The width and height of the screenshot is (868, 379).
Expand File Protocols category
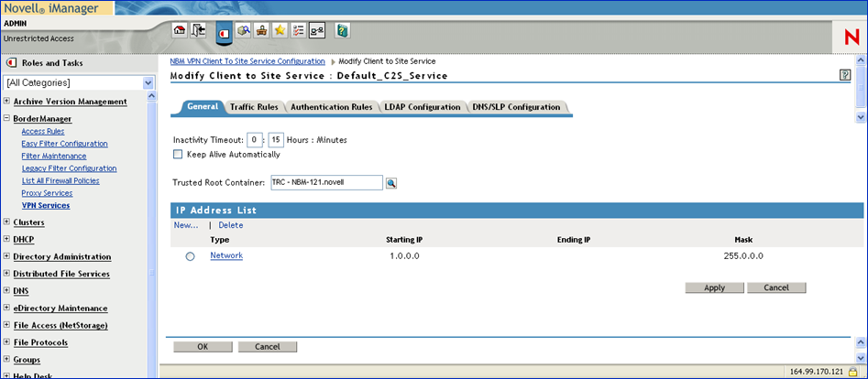tap(6, 342)
